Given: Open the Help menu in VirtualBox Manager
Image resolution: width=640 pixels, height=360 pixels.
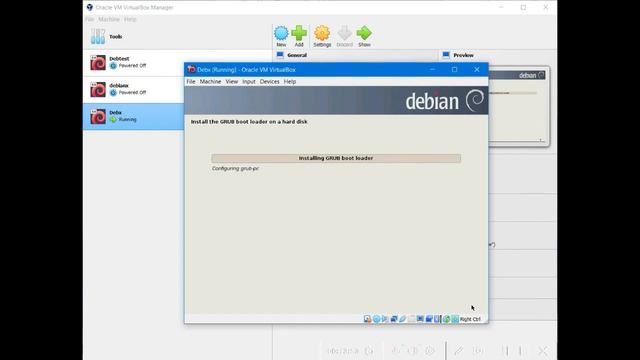Looking at the screenshot, I should click(130, 19).
